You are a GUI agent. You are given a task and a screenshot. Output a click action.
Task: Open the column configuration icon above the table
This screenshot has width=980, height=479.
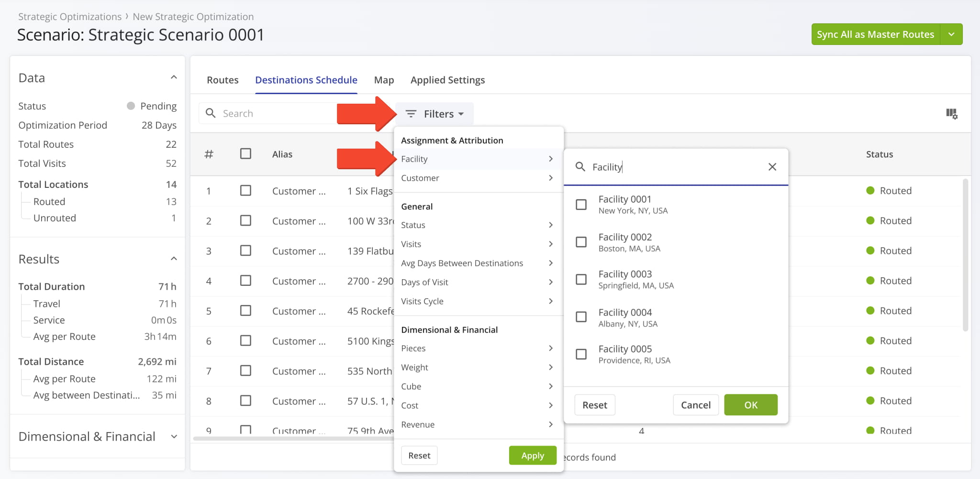click(952, 114)
